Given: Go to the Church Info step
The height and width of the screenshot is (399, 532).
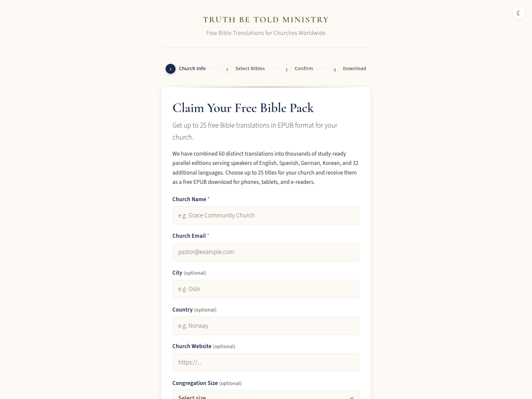Looking at the screenshot, I should (192, 68).
